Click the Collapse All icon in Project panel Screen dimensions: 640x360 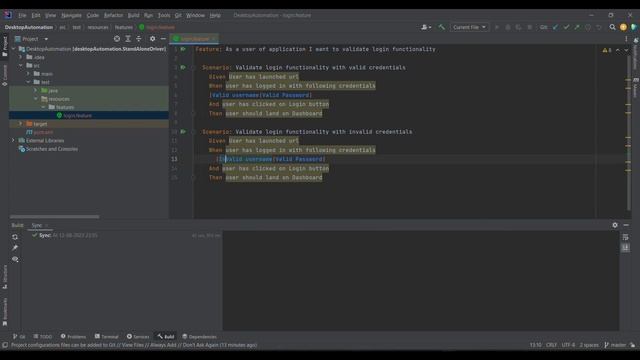click(x=138, y=39)
